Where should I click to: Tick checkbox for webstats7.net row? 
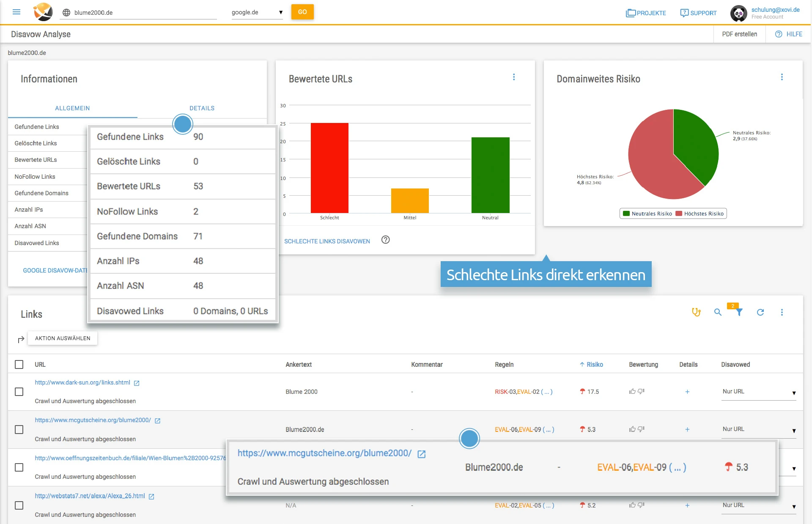pos(19,505)
